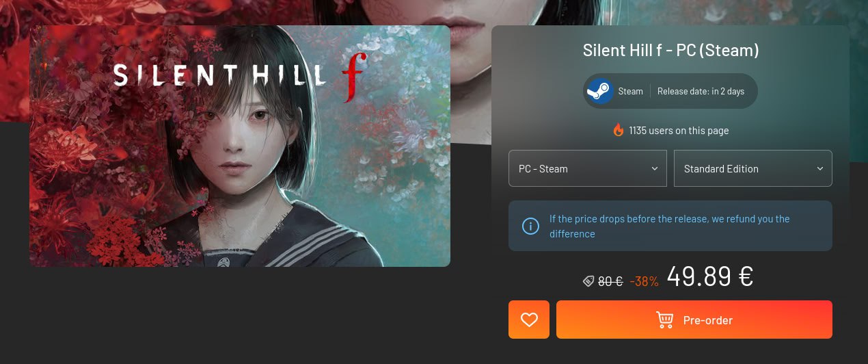Click the 'Steam' platform label
The width and height of the screenshot is (868, 364).
point(630,91)
